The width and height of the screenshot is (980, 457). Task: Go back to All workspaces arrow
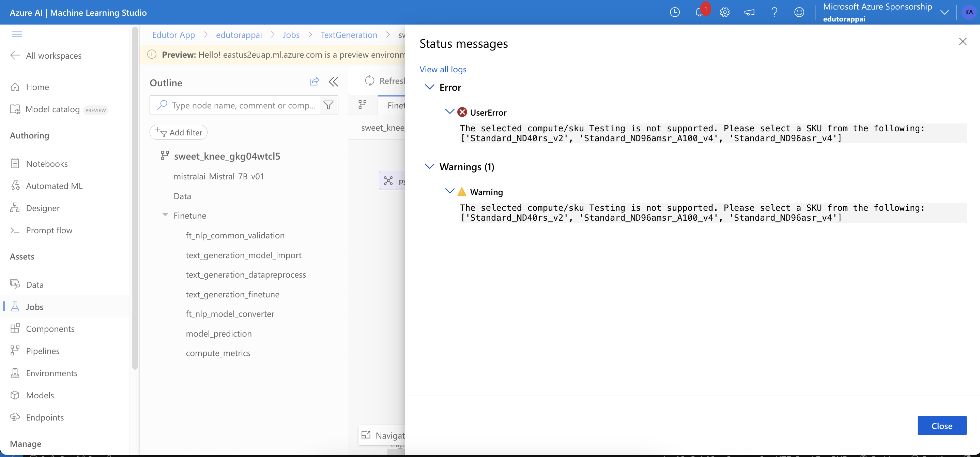pos(15,55)
